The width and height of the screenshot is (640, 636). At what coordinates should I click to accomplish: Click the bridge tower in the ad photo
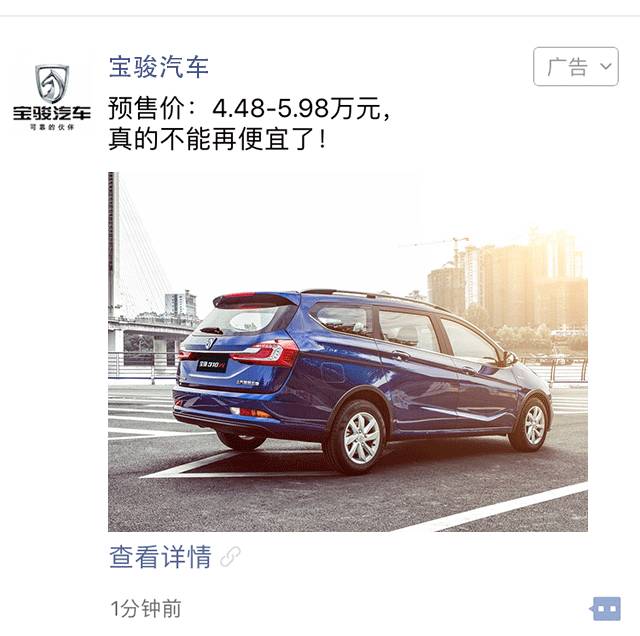[x=114, y=245]
